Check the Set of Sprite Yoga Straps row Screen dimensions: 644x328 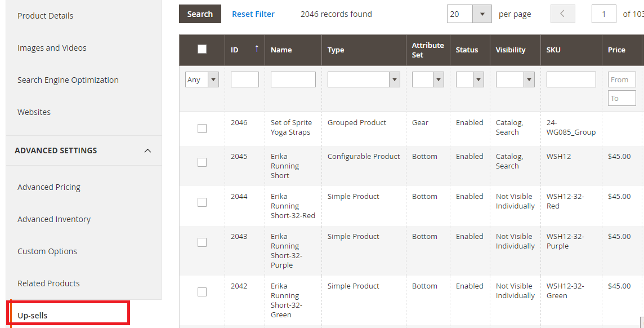202,128
